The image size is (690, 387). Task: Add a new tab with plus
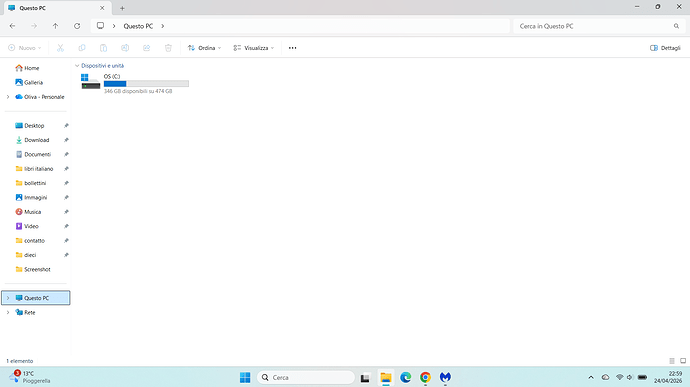click(x=122, y=8)
